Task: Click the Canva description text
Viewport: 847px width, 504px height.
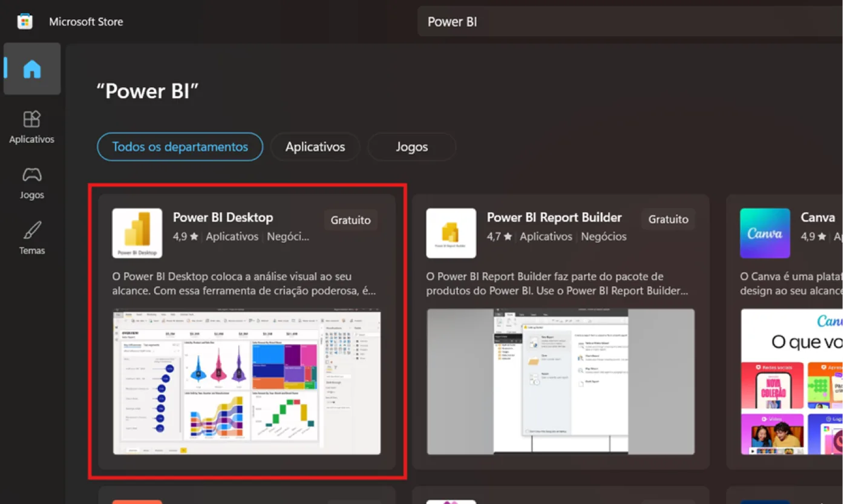Action: 791,284
